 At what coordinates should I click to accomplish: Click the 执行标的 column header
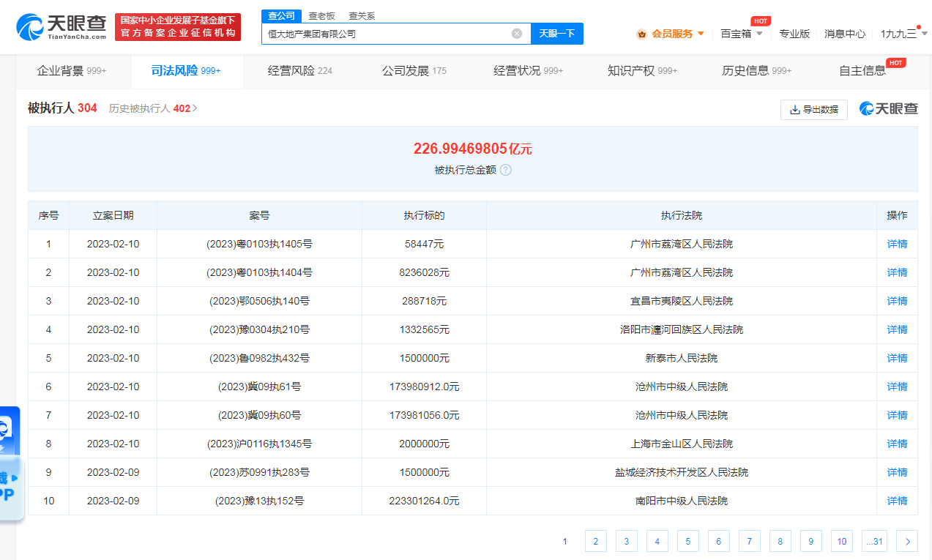pos(425,215)
